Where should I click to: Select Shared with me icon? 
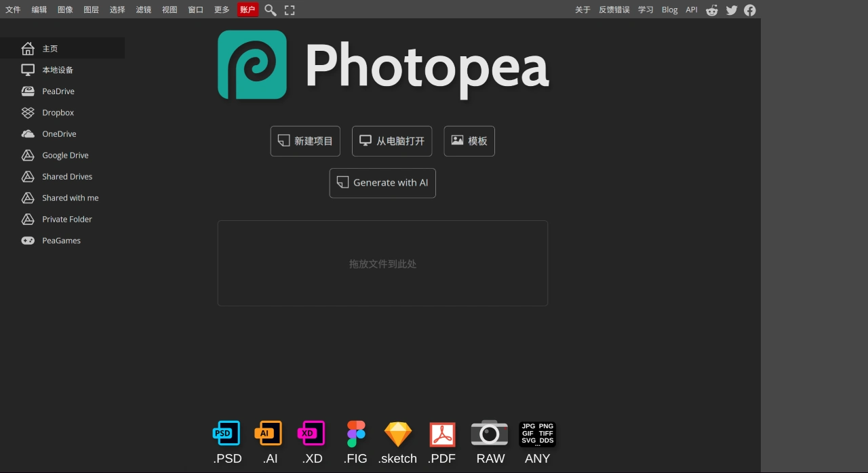28,198
